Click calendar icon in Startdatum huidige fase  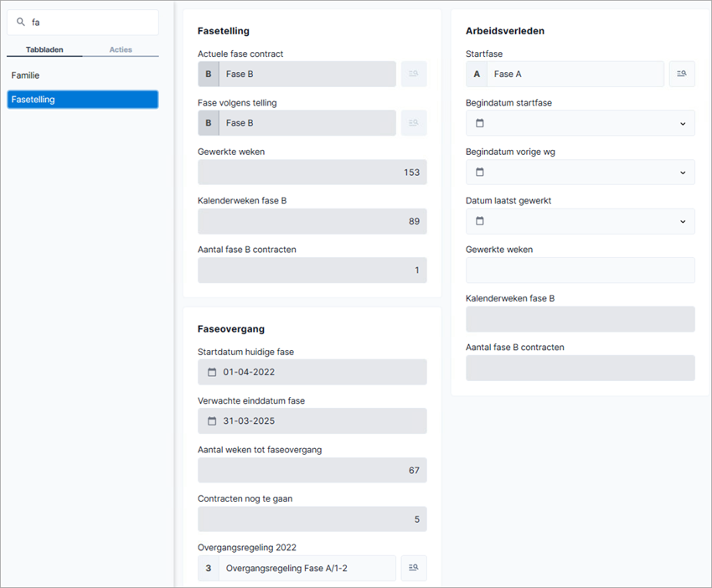(x=212, y=373)
